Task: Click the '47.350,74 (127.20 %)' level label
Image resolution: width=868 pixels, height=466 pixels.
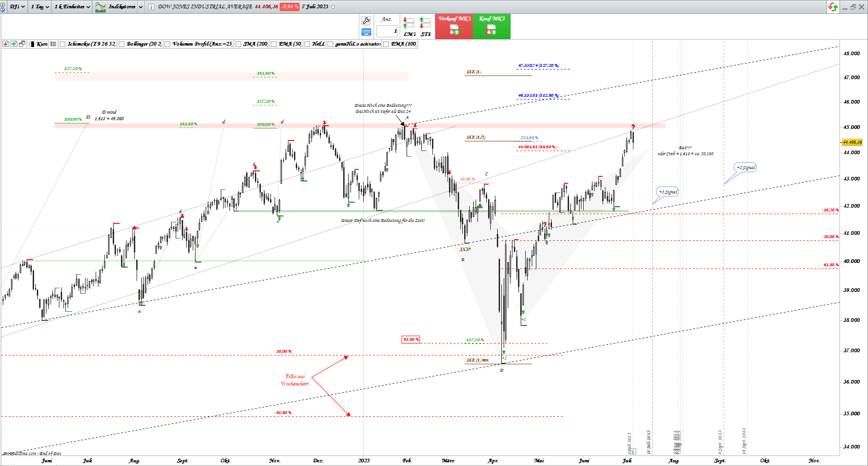Action: pos(539,65)
